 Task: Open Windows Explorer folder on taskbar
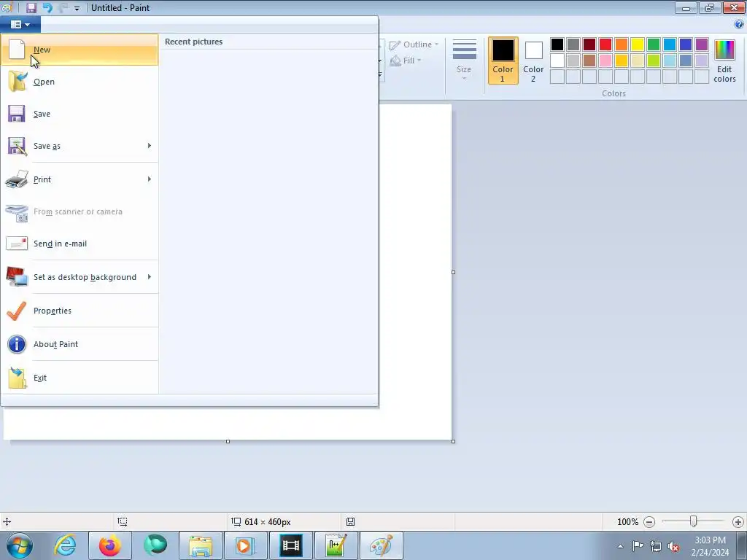(x=201, y=545)
